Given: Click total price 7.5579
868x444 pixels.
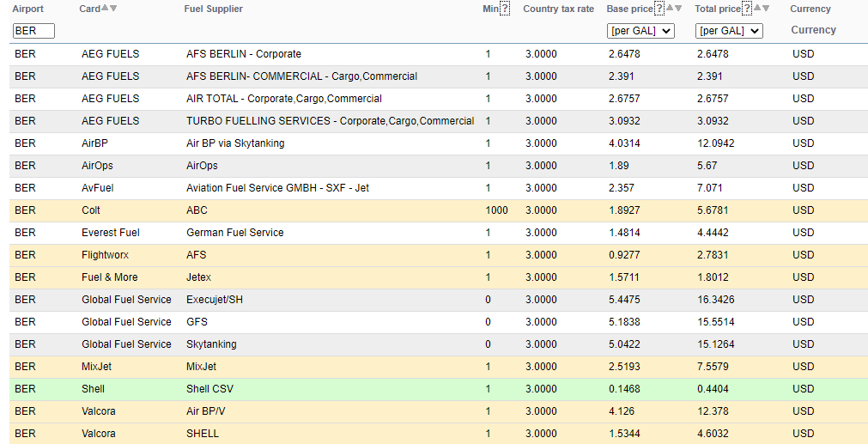Looking at the screenshot, I should (x=713, y=367).
